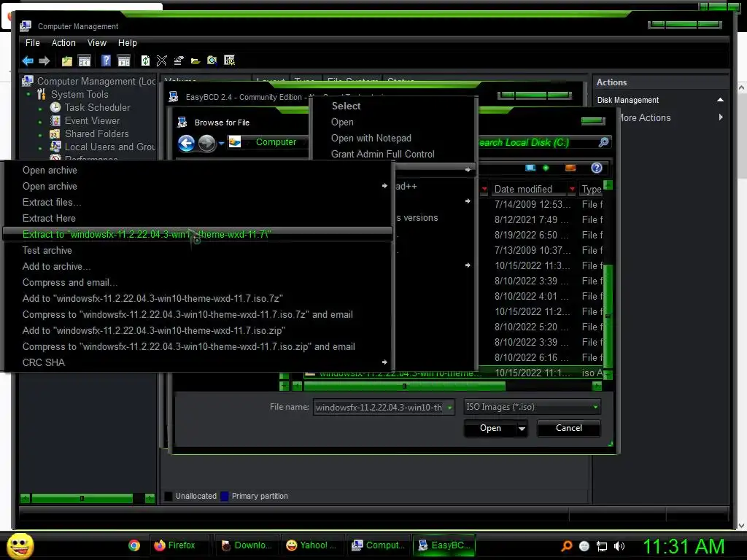The width and height of the screenshot is (747, 560).
Task: Switch to Firefox taskbar button
Action: tap(179, 545)
